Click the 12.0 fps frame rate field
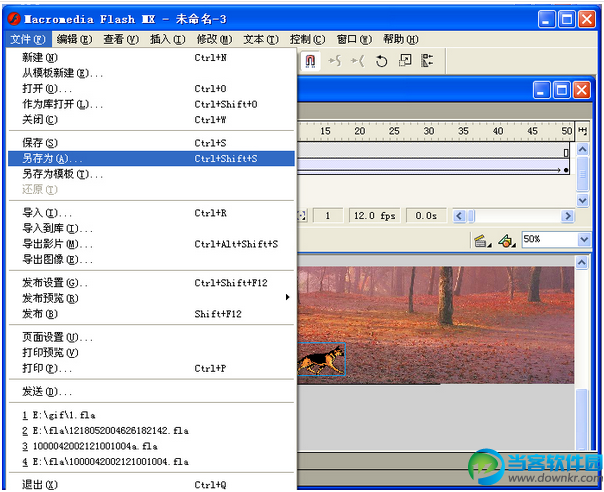Screen dimensions: 604x492 pyautogui.click(x=374, y=216)
